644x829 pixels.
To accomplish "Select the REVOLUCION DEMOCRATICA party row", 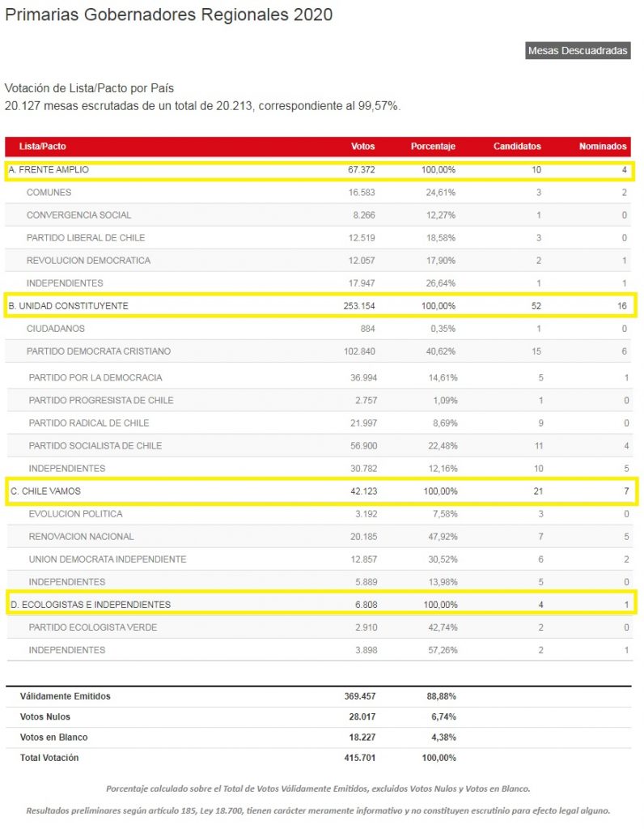I will tap(88, 261).
